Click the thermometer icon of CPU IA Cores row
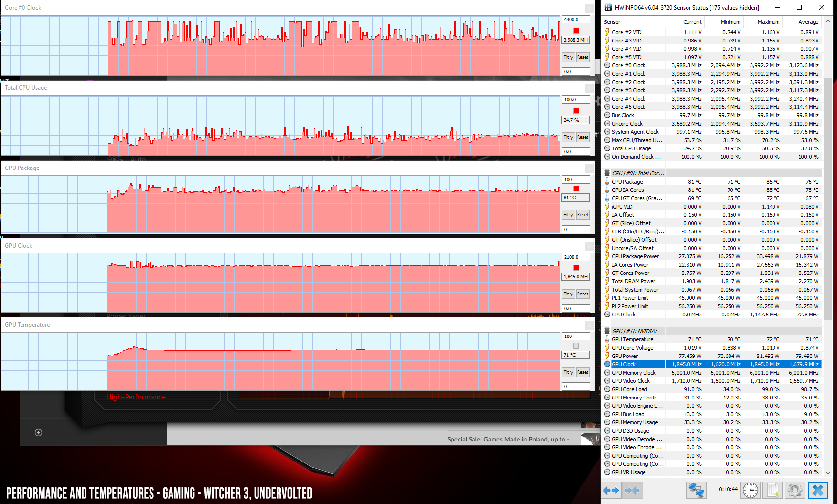The image size is (837, 504). coord(607,190)
